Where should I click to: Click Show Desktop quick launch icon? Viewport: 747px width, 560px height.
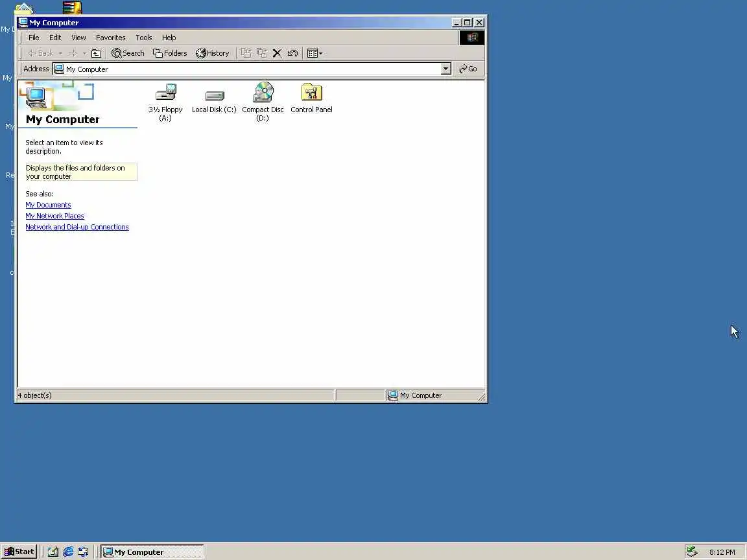[x=53, y=552]
